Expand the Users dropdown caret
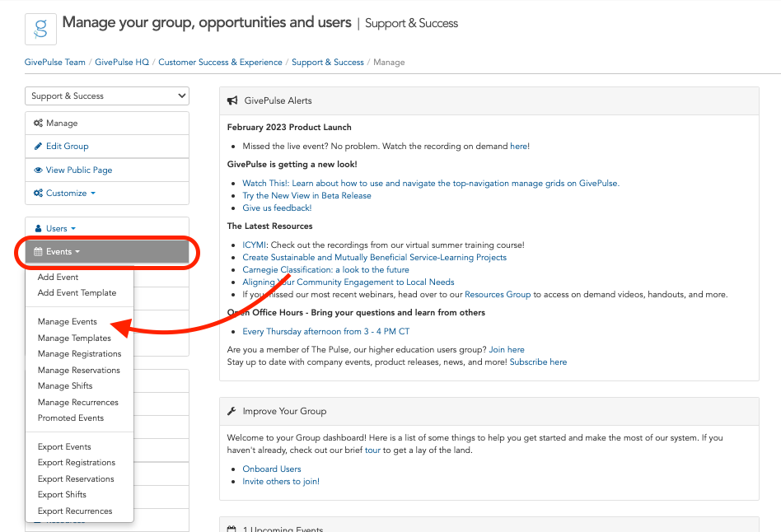The width and height of the screenshot is (781, 532). tap(73, 229)
